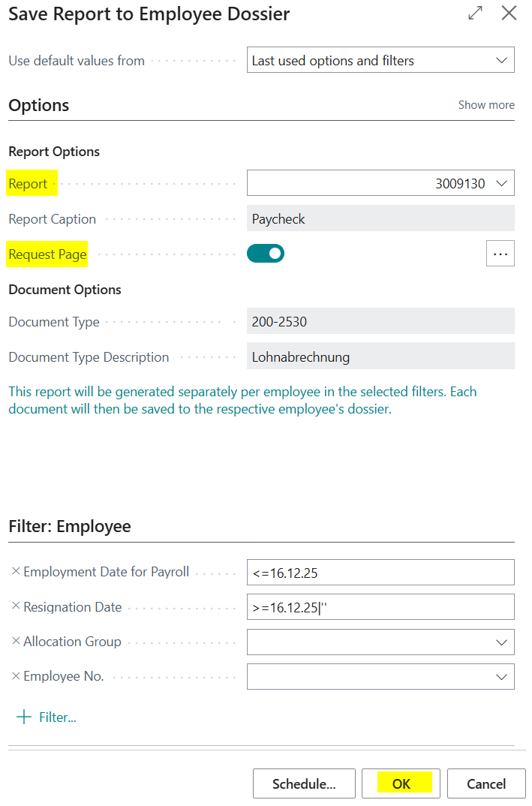Viewport: 532px width, 806px height.
Task: Confirm with the OK button
Action: [x=401, y=784]
